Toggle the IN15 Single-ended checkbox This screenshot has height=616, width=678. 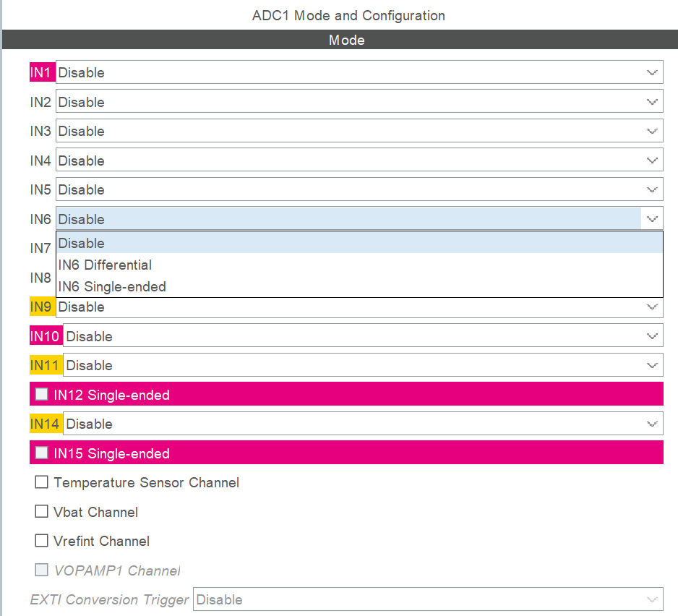pos(41,453)
